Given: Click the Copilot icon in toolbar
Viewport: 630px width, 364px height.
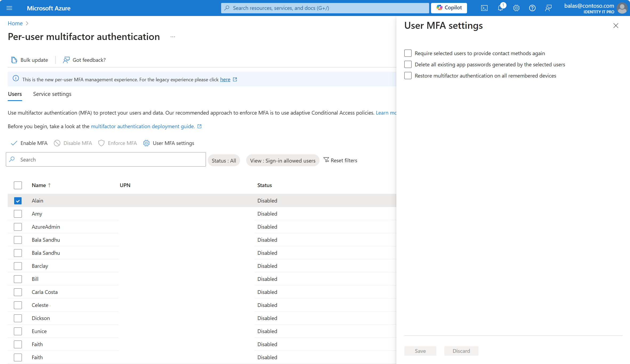Looking at the screenshot, I should click(x=450, y=8).
